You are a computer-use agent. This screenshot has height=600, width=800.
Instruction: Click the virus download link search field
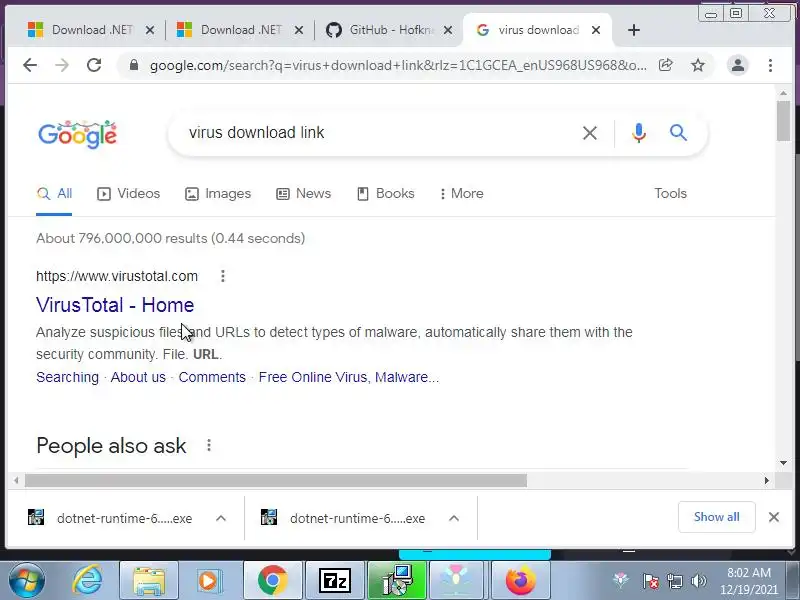tap(378, 133)
